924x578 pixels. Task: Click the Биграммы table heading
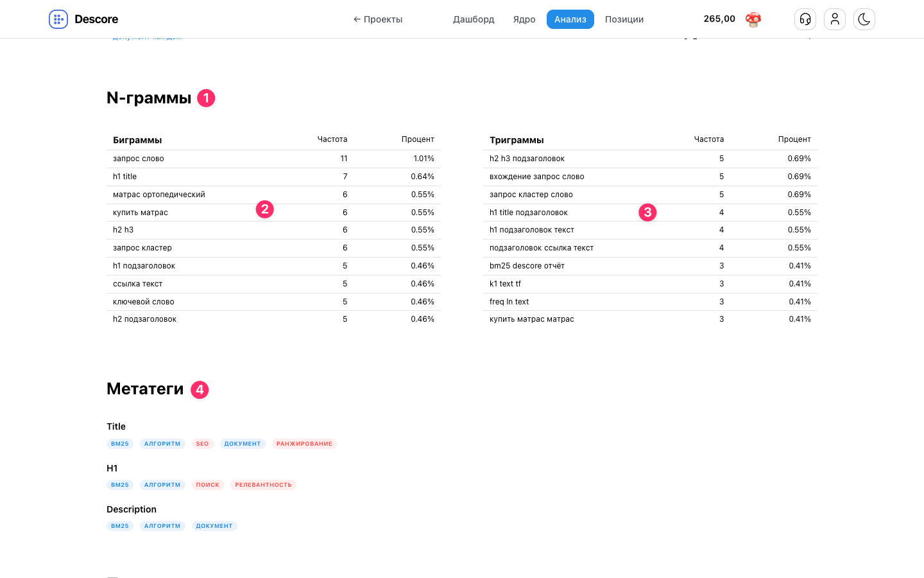tap(137, 140)
